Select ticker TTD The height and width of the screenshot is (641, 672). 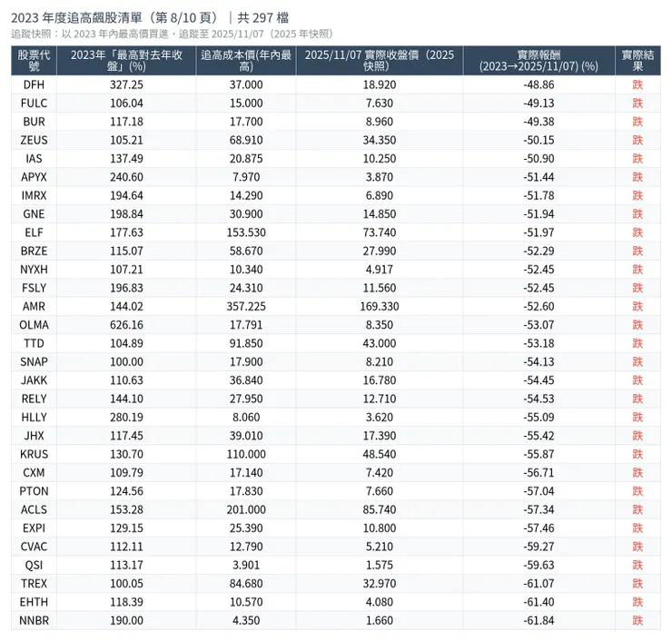[x=34, y=343]
